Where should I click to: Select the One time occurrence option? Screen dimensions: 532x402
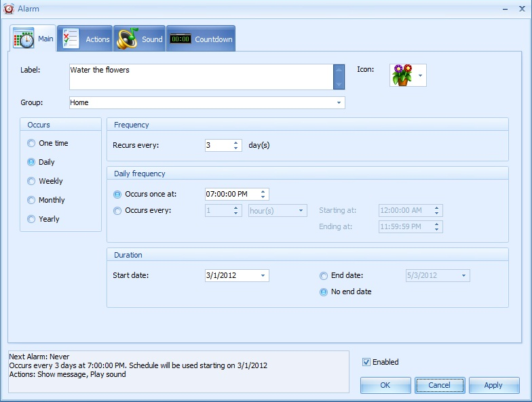(47, 143)
